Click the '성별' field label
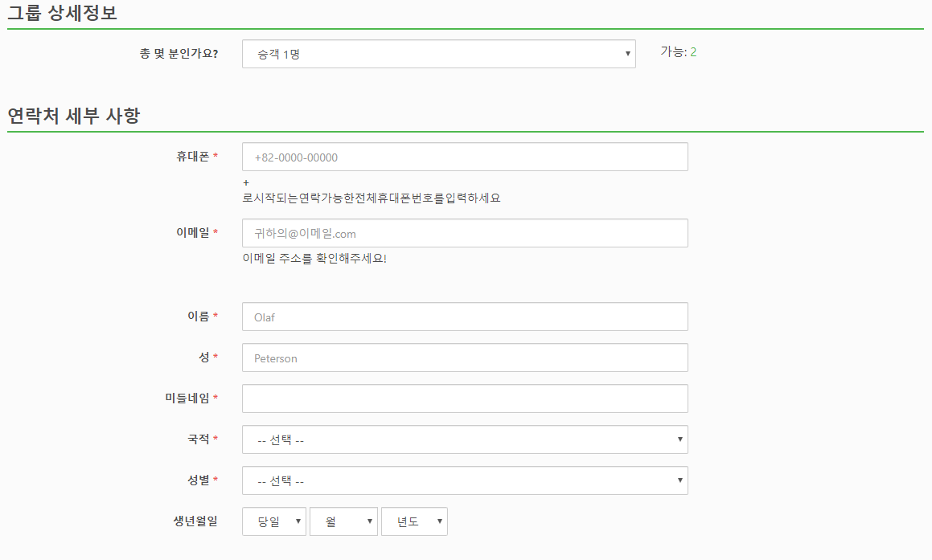Viewport: 932px width, 560px height. pyautogui.click(x=199, y=480)
